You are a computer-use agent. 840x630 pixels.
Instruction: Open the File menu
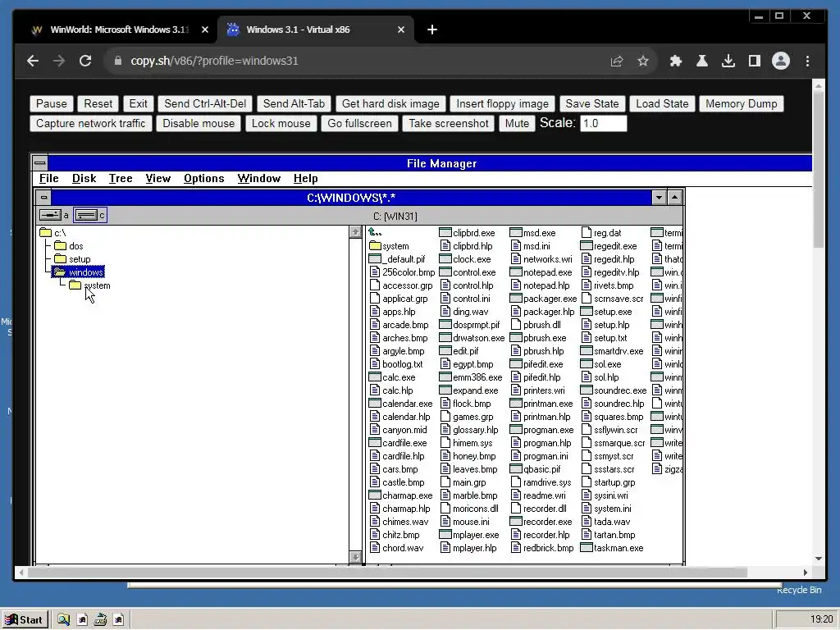(x=48, y=178)
